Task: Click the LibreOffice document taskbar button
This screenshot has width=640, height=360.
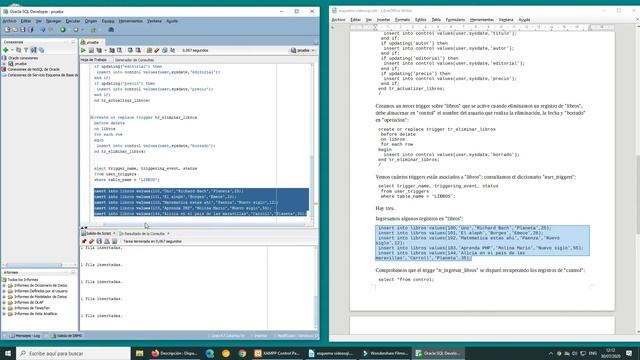Action: pyautogui.click(x=331, y=353)
